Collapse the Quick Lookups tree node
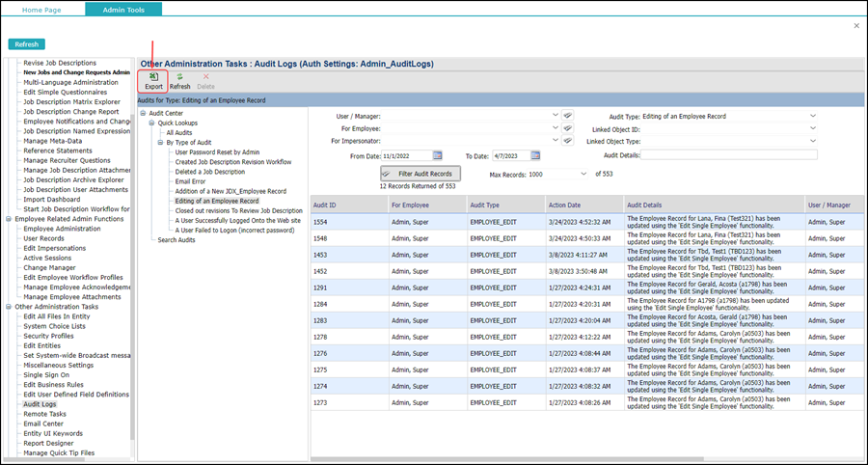The width and height of the screenshot is (868, 465). [151, 123]
